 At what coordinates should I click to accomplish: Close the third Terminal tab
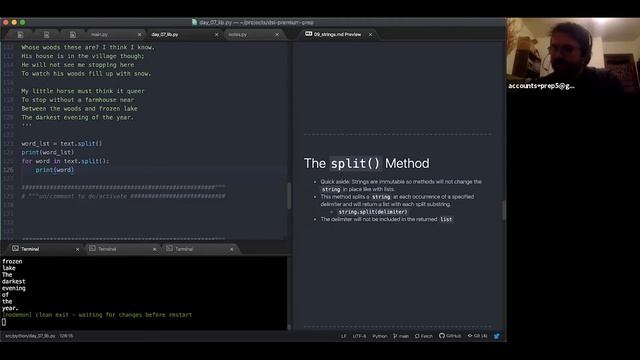(231, 249)
